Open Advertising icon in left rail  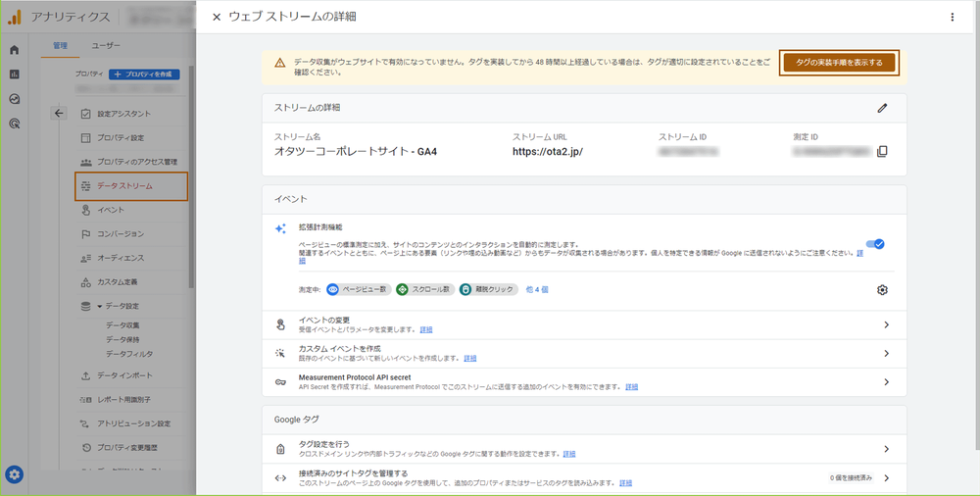(x=15, y=124)
